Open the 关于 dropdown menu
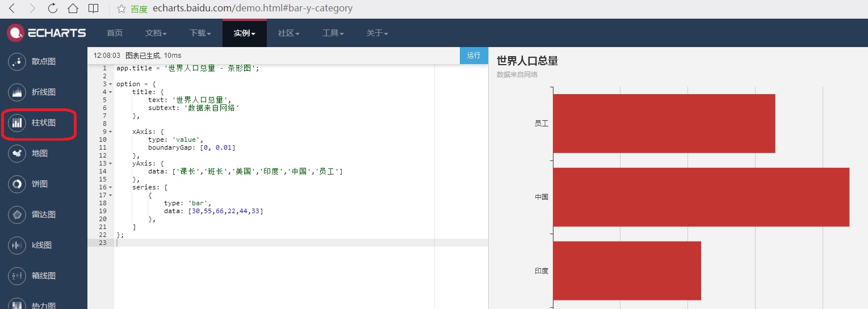Image resolution: width=868 pixels, height=309 pixels. tap(378, 33)
